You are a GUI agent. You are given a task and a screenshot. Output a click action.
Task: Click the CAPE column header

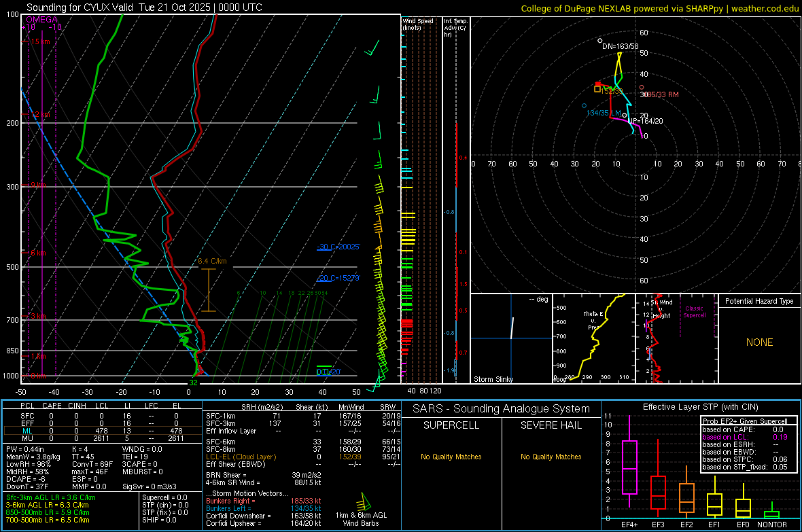[x=52, y=406]
